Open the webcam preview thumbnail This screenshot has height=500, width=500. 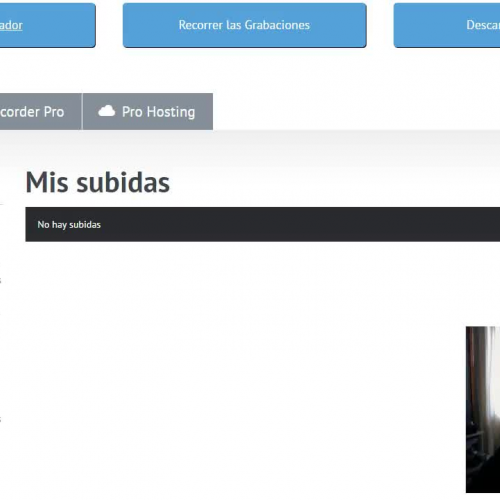[483, 410]
